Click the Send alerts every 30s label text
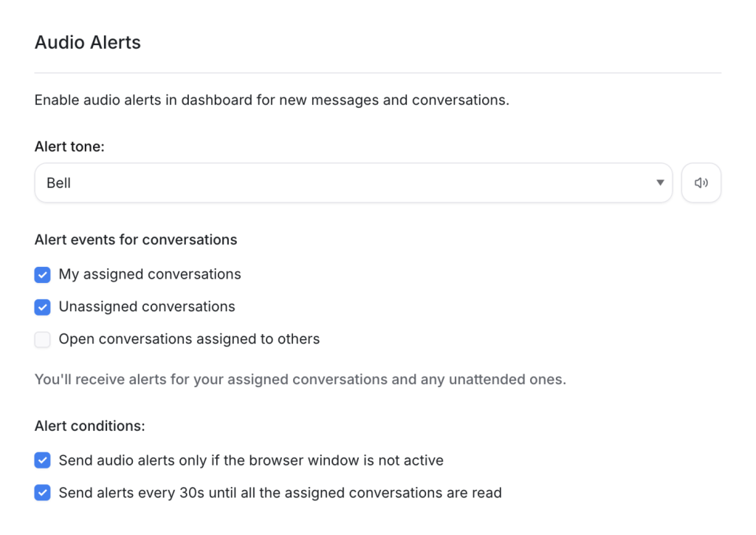756x535 pixels. pos(280,493)
